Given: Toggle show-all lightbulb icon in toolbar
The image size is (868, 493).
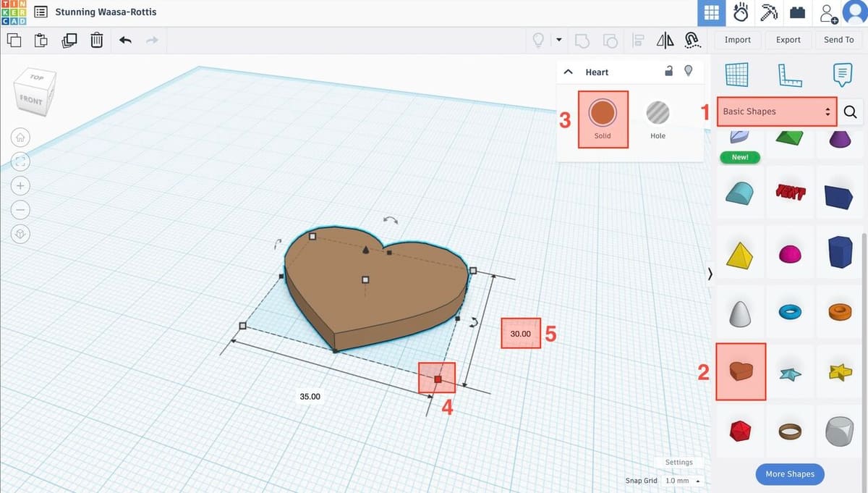Looking at the screenshot, I should [x=538, y=41].
